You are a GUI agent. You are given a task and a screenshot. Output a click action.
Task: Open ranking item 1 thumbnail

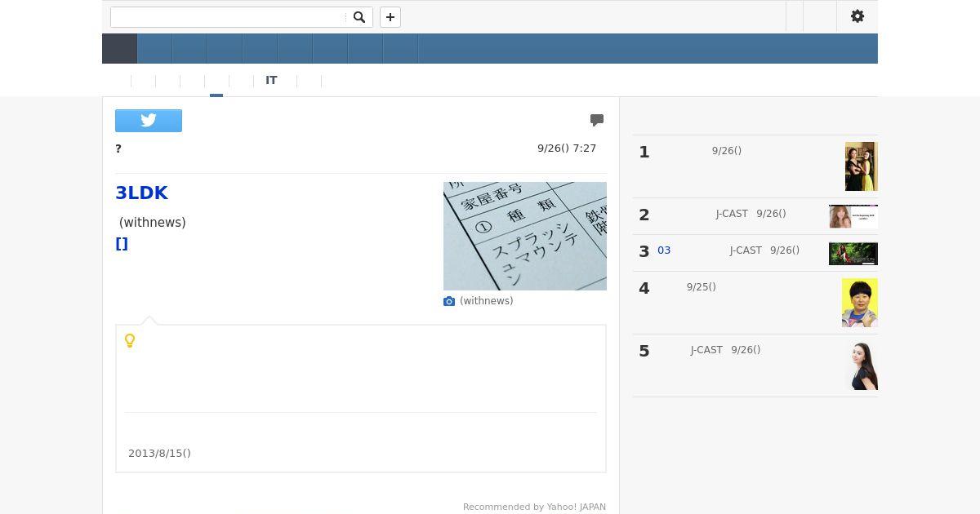(x=862, y=166)
